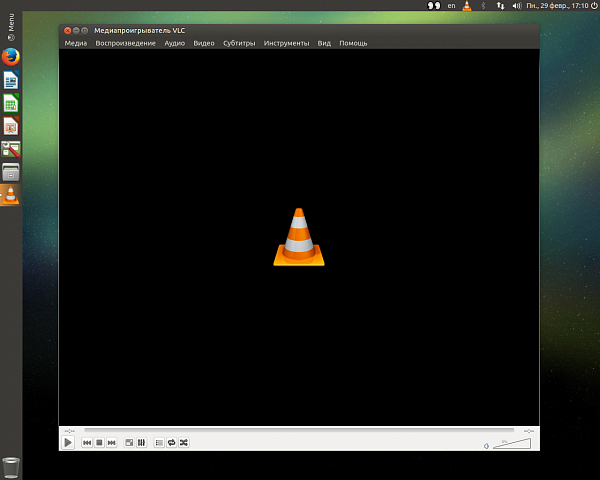The image size is (600, 480).
Task: Open the Видео menu
Action: 204,43
